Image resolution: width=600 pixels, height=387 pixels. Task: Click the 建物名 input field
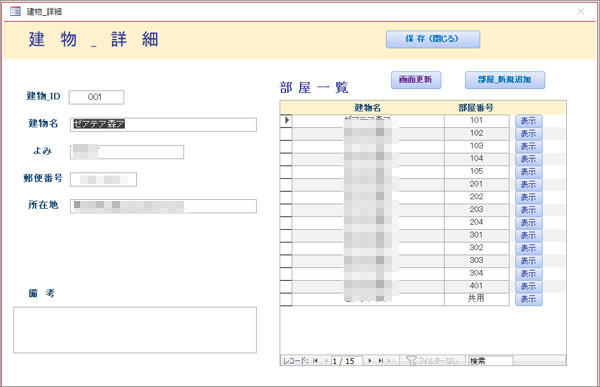[163, 124]
